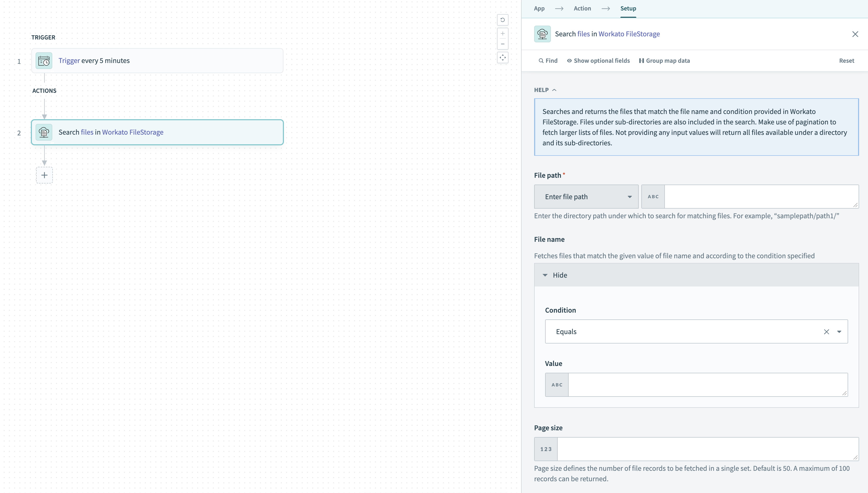Image resolution: width=868 pixels, height=493 pixels.
Task: Toggle number mode on Page size field
Action: coord(546,449)
